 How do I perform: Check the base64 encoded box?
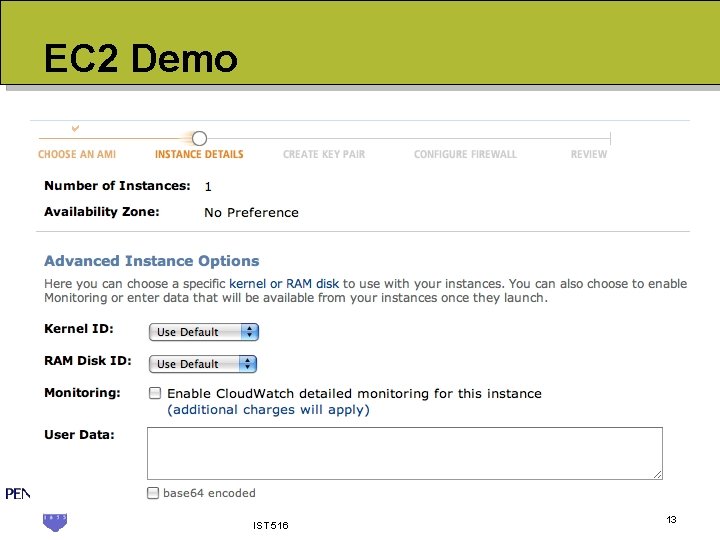(x=153, y=493)
